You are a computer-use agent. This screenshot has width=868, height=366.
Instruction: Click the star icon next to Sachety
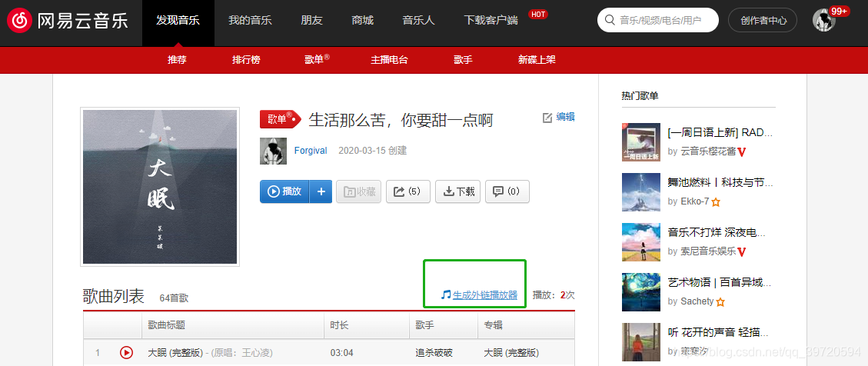(x=720, y=302)
